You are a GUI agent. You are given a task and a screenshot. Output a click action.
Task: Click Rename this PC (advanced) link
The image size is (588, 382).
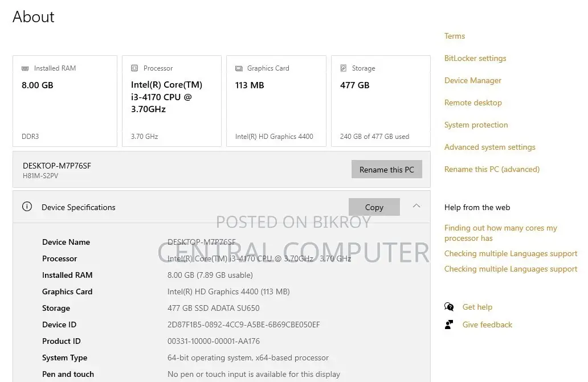point(492,169)
